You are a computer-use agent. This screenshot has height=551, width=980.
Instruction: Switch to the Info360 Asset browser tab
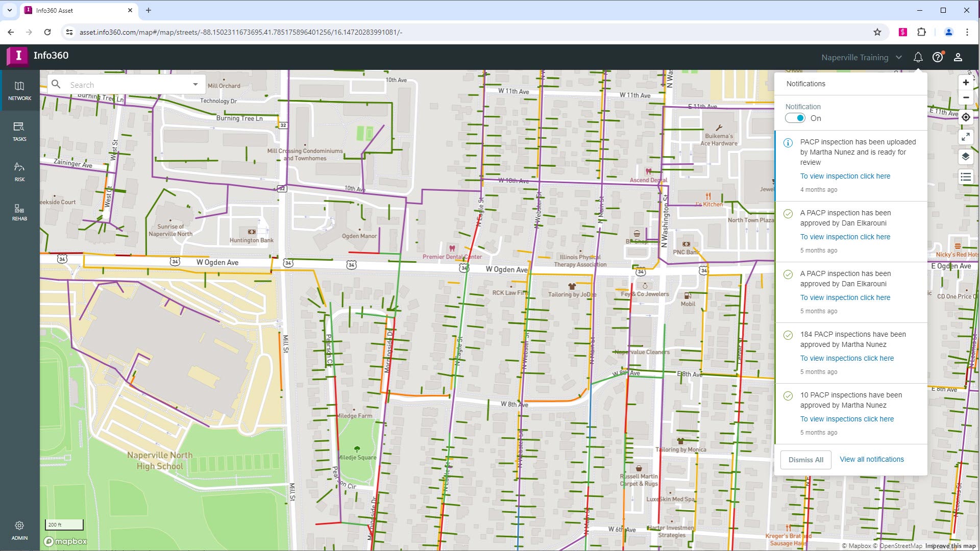[x=77, y=10]
